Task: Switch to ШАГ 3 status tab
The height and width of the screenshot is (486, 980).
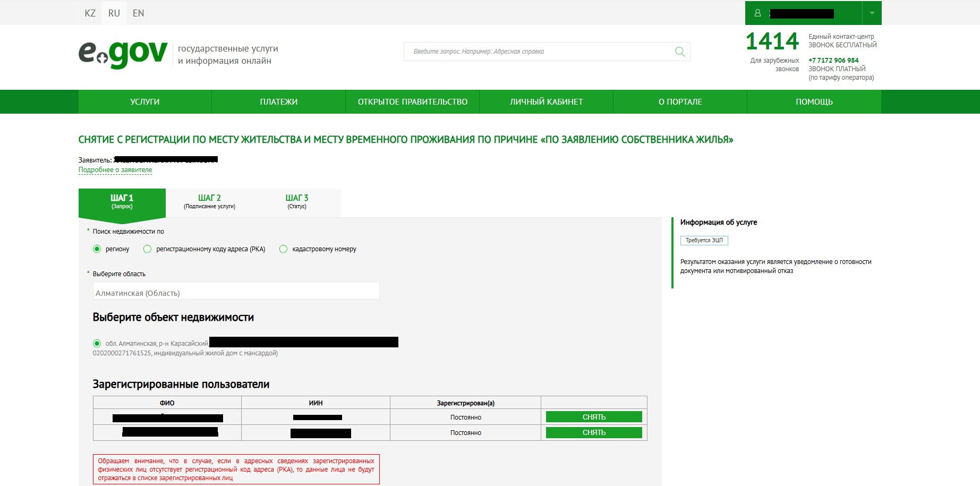Action: pos(297,202)
